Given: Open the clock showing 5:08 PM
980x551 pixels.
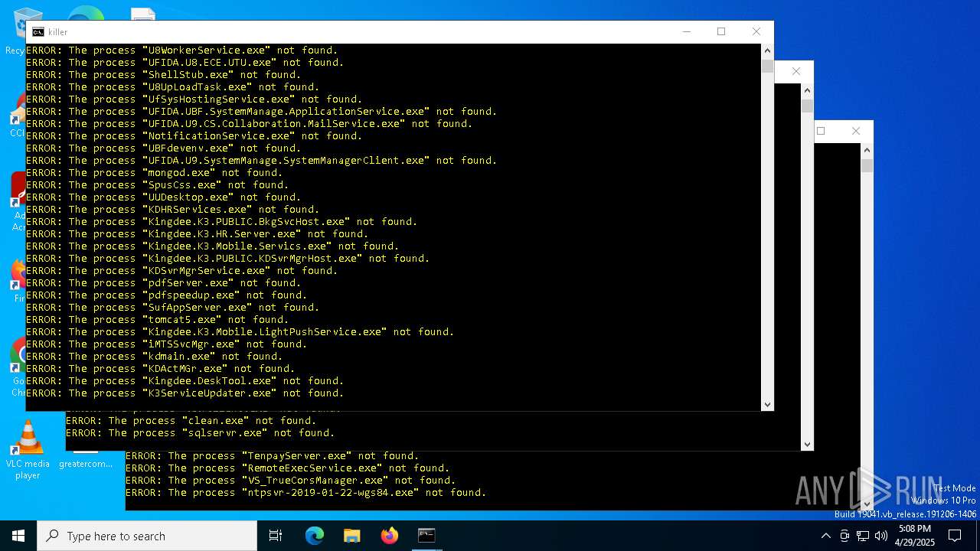Looking at the screenshot, I should 914,536.
